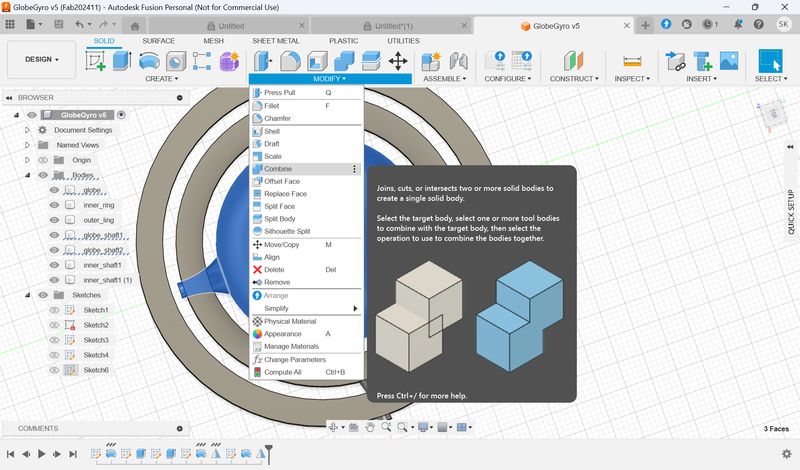Save the document with Save icon

coord(59,24)
